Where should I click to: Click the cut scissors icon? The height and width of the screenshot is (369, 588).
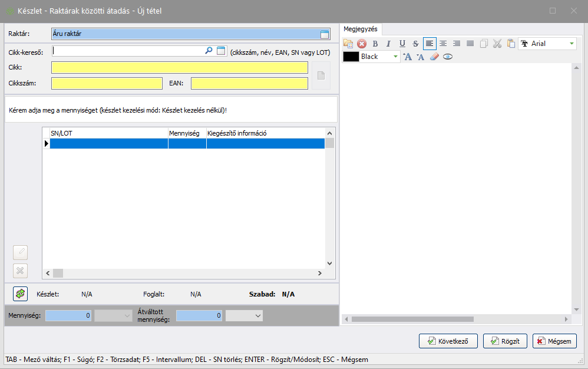(x=497, y=44)
